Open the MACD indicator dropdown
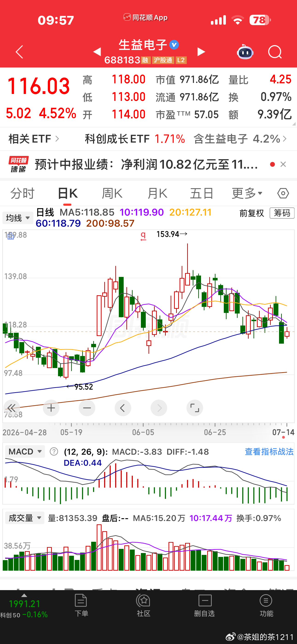Screen dimensions: 297x644 click(25, 451)
